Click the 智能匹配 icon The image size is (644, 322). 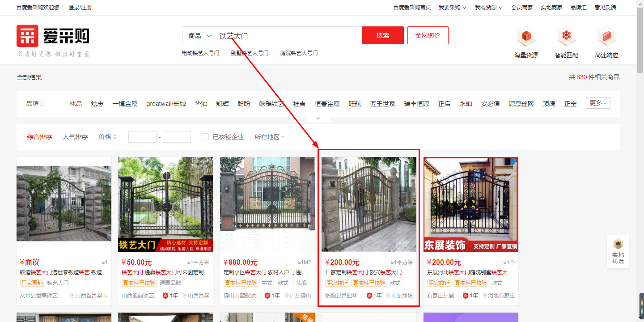pos(566,36)
